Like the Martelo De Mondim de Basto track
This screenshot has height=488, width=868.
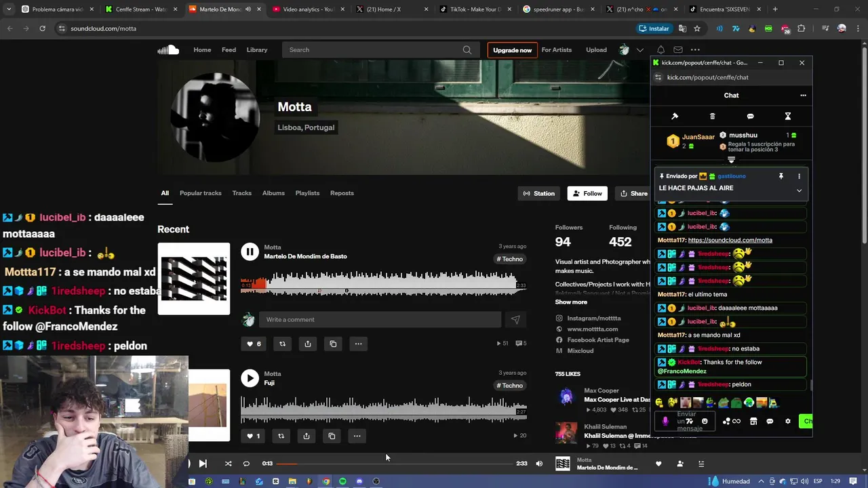(253, 344)
